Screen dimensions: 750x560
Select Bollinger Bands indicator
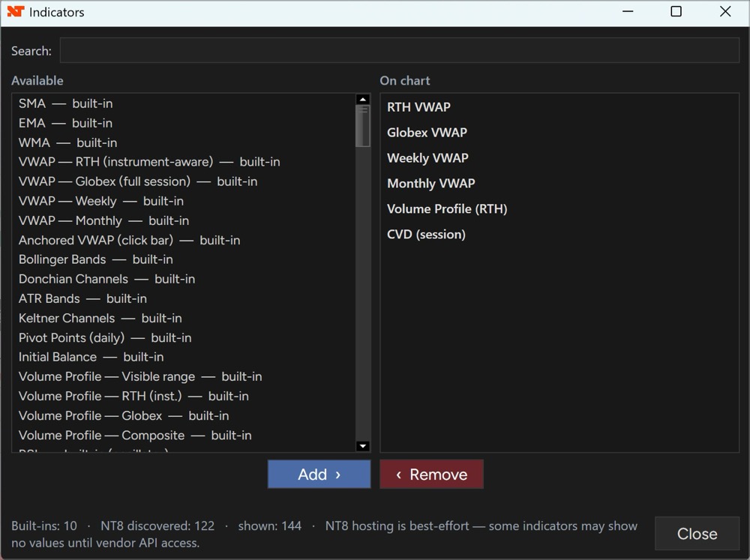pos(184,259)
